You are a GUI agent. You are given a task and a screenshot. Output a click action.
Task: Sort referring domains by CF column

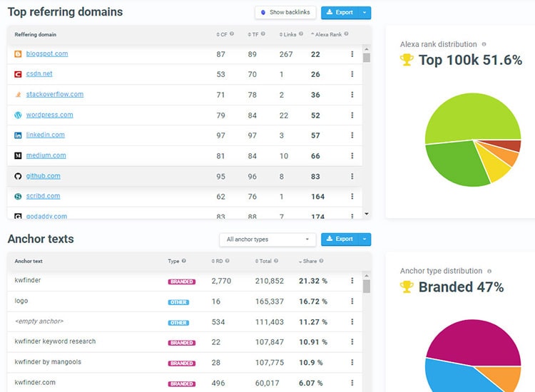click(x=222, y=34)
